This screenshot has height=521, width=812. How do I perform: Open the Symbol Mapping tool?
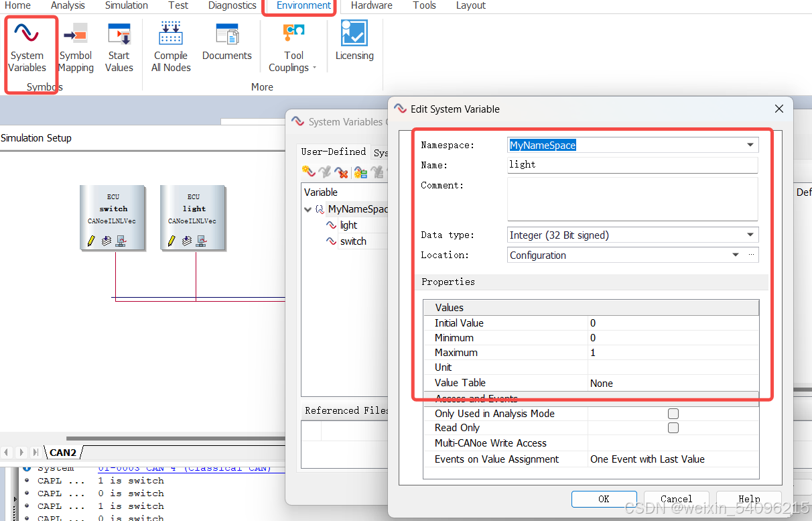coord(76,47)
